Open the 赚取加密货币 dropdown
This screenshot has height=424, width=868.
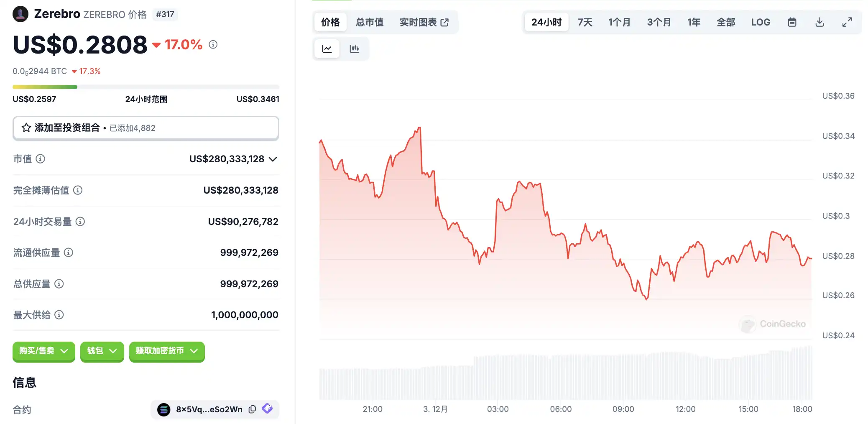(166, 351)
